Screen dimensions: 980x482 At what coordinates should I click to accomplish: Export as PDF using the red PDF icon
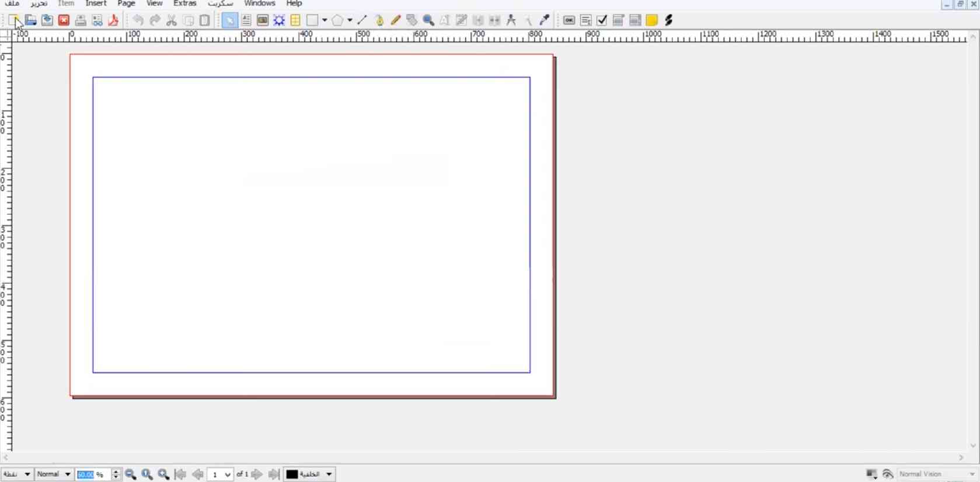(x=114, y=20)
